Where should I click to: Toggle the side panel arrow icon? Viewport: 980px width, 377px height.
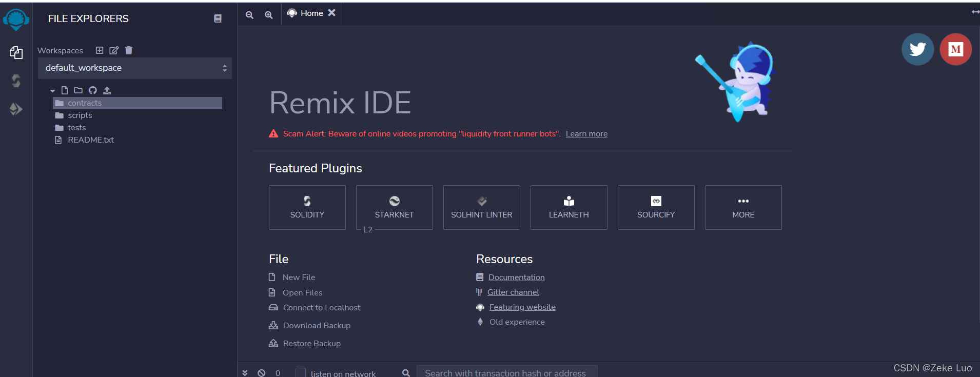click(975, 12)
